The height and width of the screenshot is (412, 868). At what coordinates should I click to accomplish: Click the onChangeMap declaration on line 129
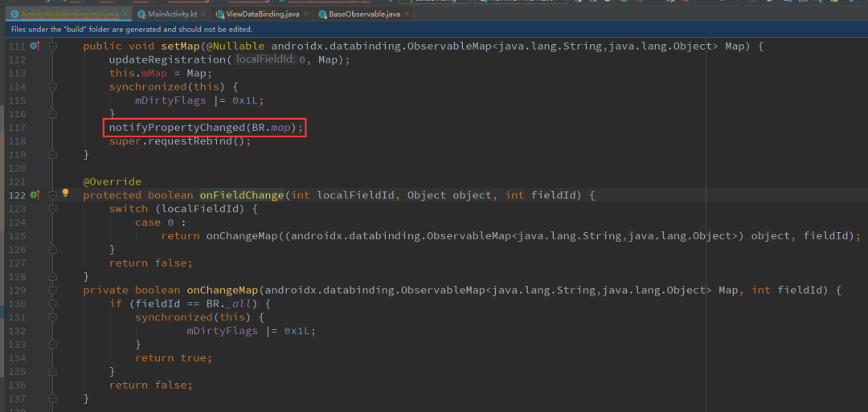click(223, 290)
